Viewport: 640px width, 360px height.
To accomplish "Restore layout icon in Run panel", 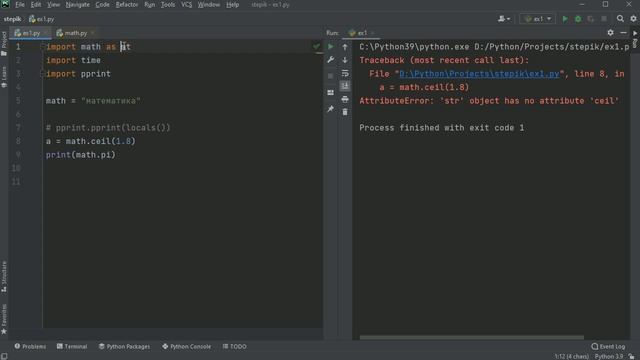I will (x=331, y=93).
